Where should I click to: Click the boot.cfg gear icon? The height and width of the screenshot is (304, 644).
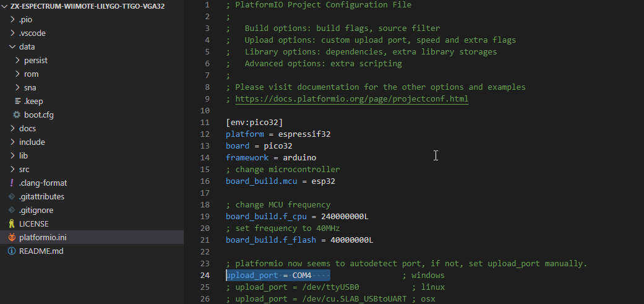click(17, 115)
